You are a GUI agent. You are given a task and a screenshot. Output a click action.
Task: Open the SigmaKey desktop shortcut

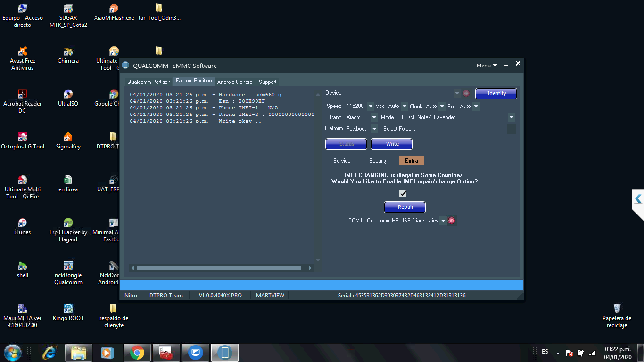(x=68, y=141)
